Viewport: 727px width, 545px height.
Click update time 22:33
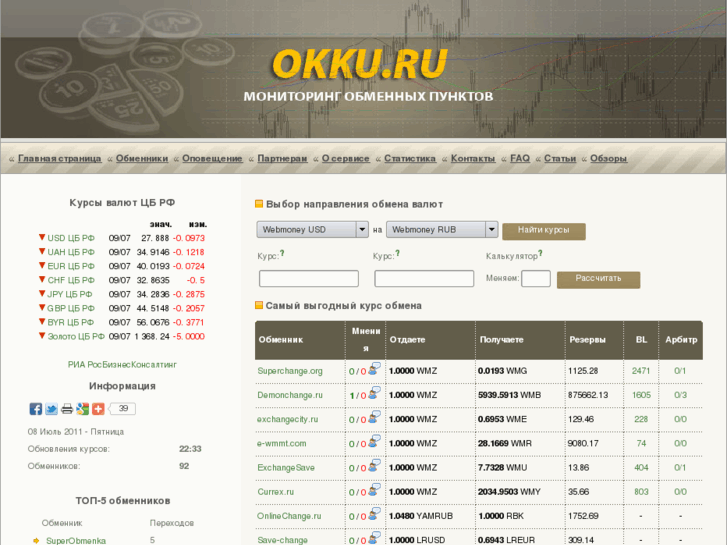tap(190, 449)
